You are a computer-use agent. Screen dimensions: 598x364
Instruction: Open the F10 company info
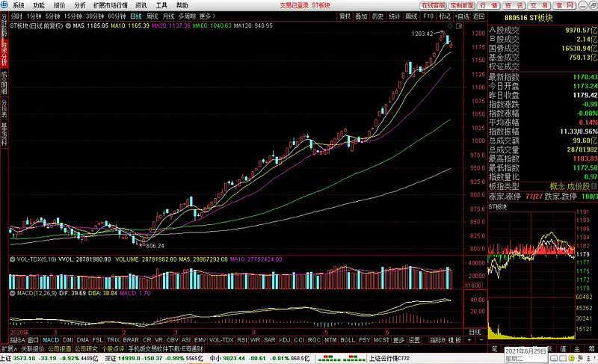click(x=428, y=16)
